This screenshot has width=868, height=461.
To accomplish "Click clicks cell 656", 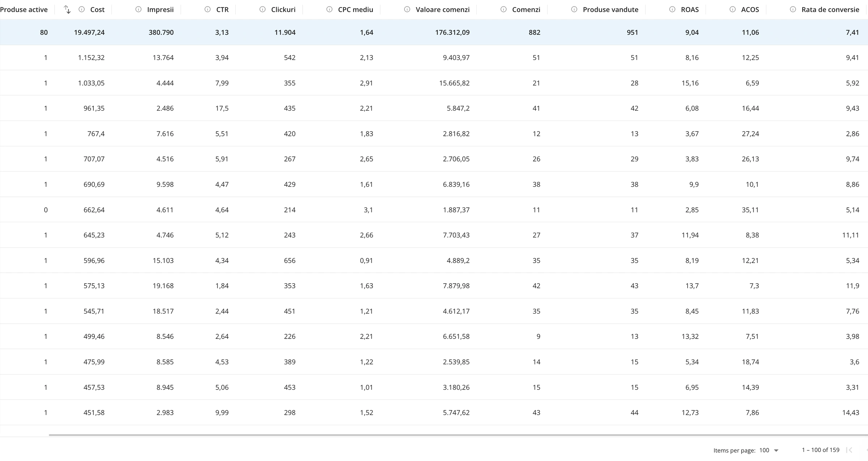I will pos(290,260).
